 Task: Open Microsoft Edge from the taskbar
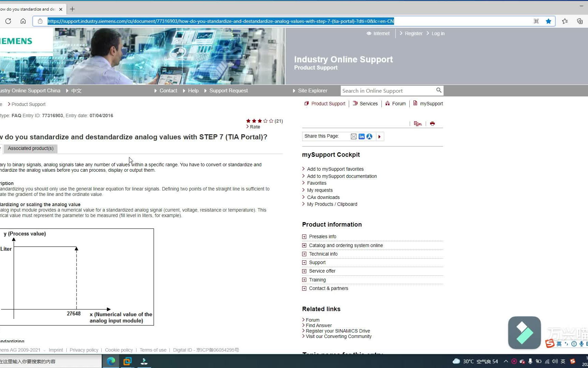click(111, 361)
